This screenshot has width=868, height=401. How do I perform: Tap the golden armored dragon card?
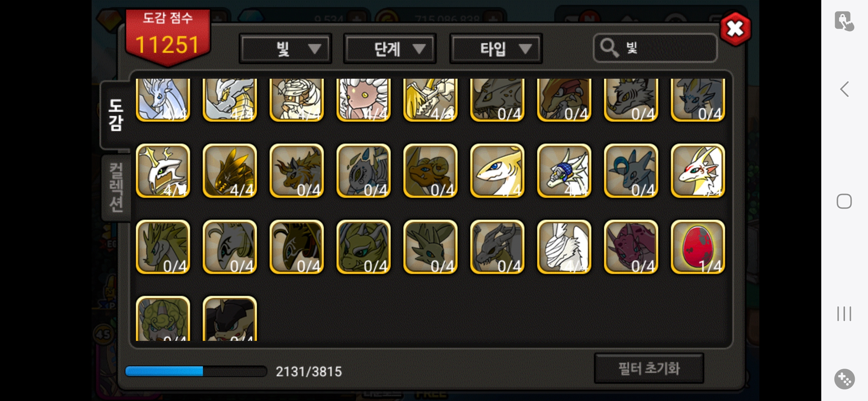coord(230,171)
